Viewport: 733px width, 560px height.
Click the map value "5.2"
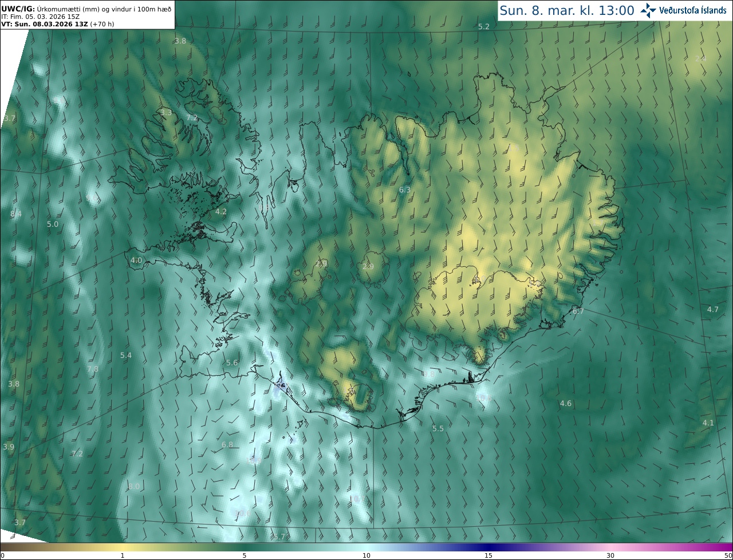[484, 27]
